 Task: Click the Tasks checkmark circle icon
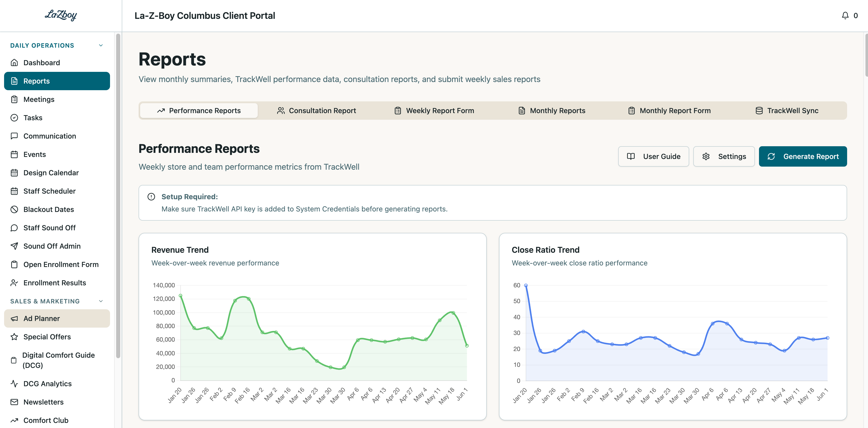[14, 118]
